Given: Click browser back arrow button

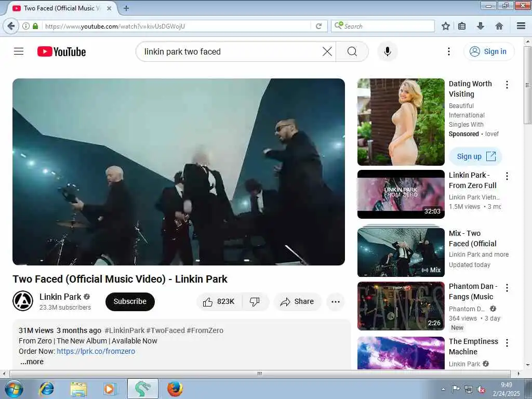Looking at the screenshot, I should [x=11, y=26].
